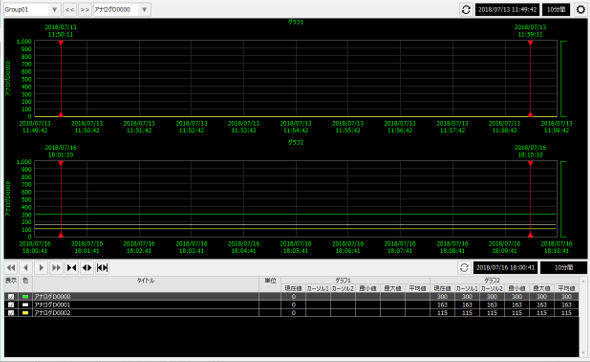Image resolution: width=590 pixels, height=362 pixels.
Task: Click the single step-forward arrow button
Action: (41, 268)
